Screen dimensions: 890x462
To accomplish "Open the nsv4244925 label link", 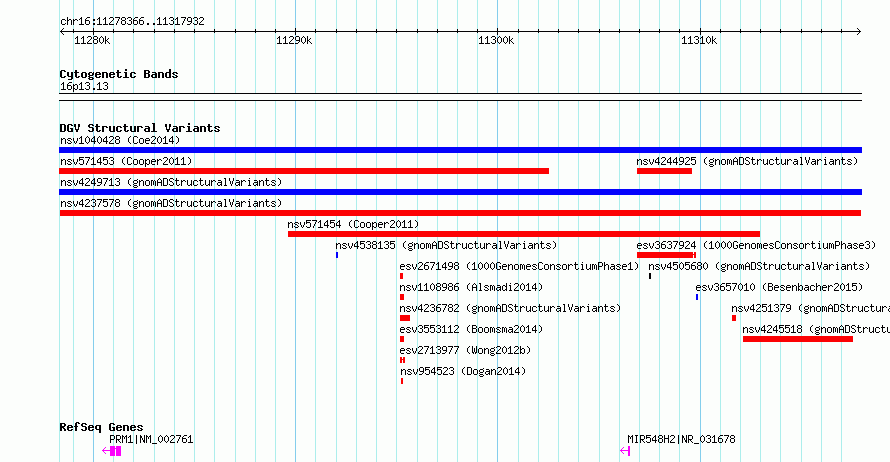I will [747, 161].
